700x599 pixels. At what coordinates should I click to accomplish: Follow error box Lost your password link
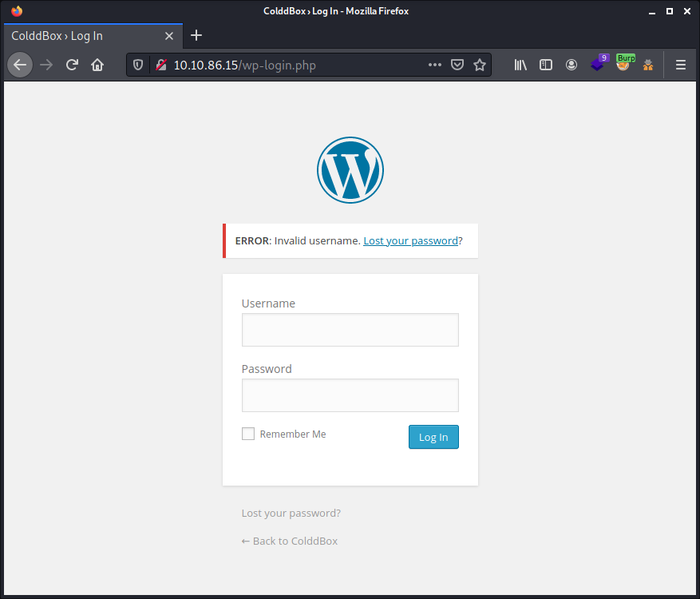coord(411,240)
